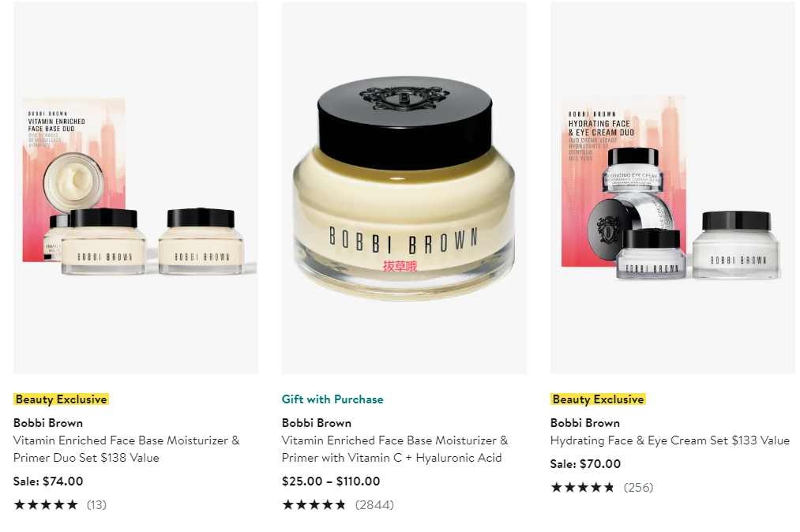
Task: Click the first Beauty Exclusive badge
Action: (62, 399)
